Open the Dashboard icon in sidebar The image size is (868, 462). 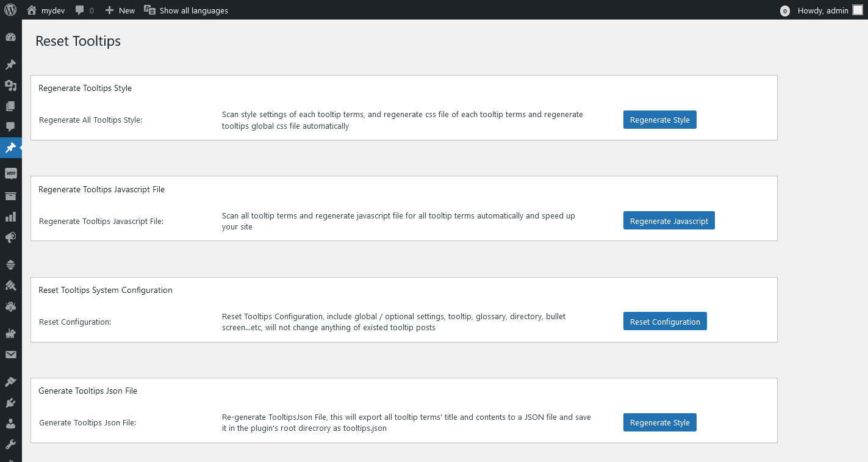pyautogui.click(x=10, y=37)
